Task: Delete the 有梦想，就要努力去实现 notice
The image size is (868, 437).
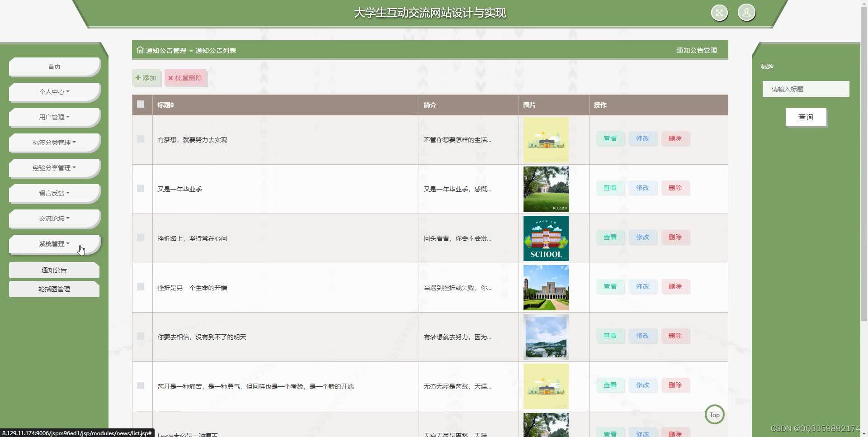Action: click(x=675, y=138)
